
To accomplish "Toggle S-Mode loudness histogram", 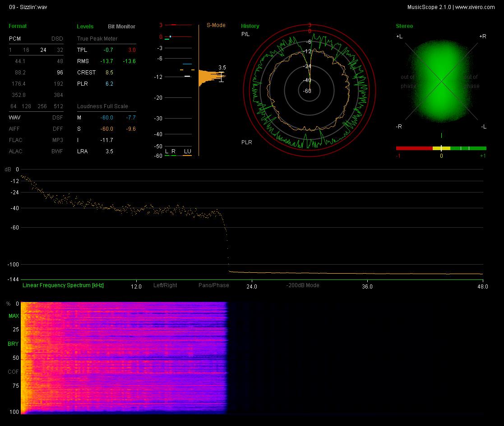I will coord(216,25).
